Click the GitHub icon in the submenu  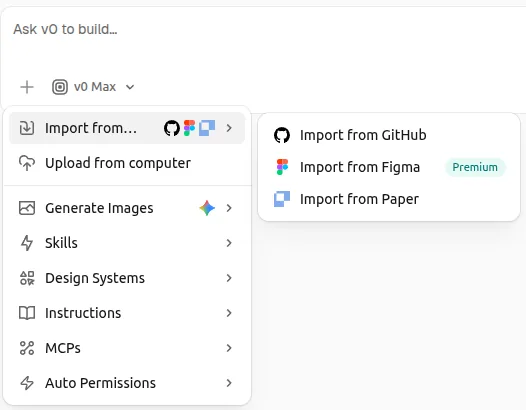click(x=282, y=135)
